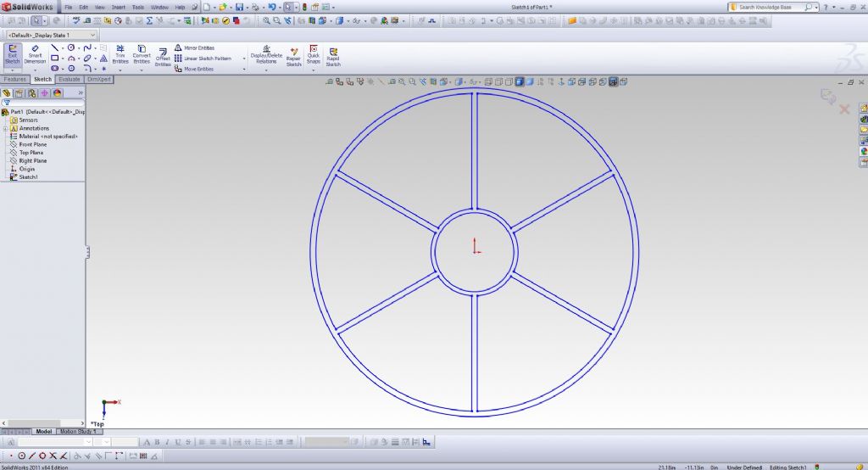Open the File menu
The width and height of the screenshot is (868, 470).
(x=68, y=7)
